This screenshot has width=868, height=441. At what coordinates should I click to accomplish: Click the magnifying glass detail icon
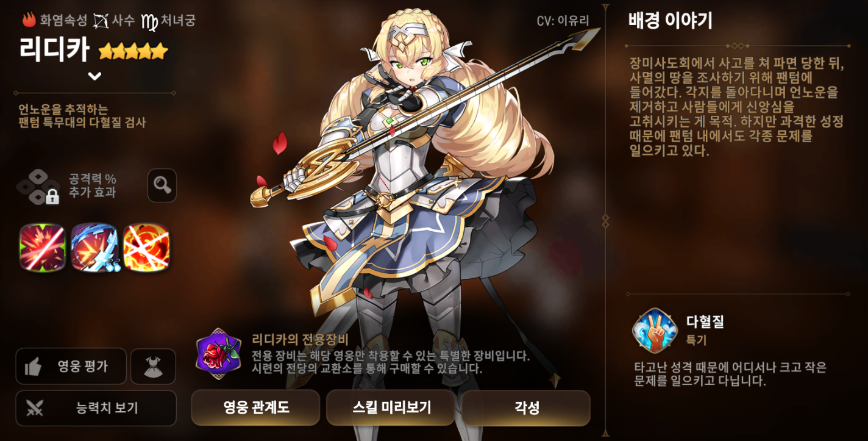tap(162, 185)
